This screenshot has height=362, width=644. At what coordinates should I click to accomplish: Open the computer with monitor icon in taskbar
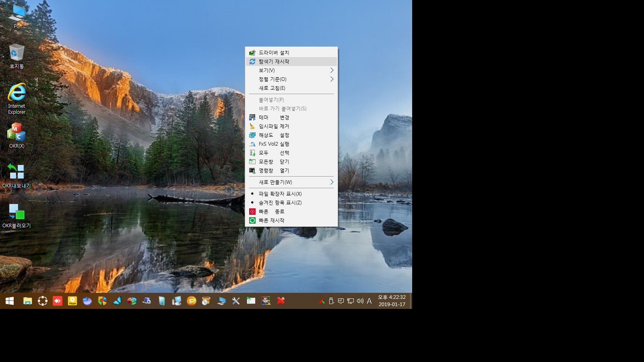click(x=177, y=301)
